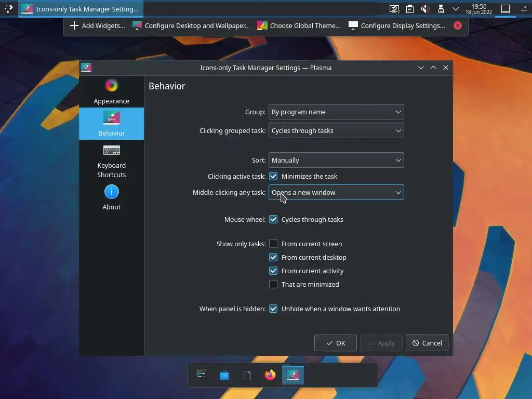This screenshot has width=532, height=399.
Task: Click the Task Manager Settings taskbar entry
Action: [81, 9]
